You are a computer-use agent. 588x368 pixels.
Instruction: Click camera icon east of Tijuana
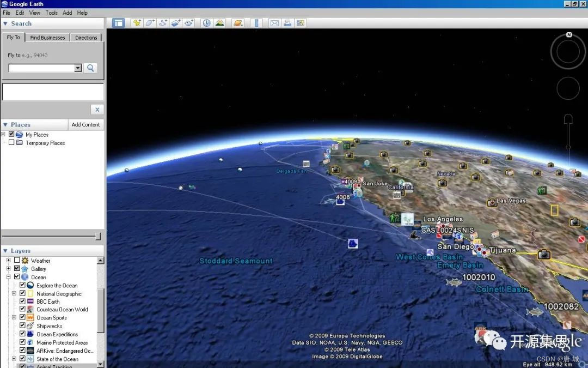click(x=544, y=255)
